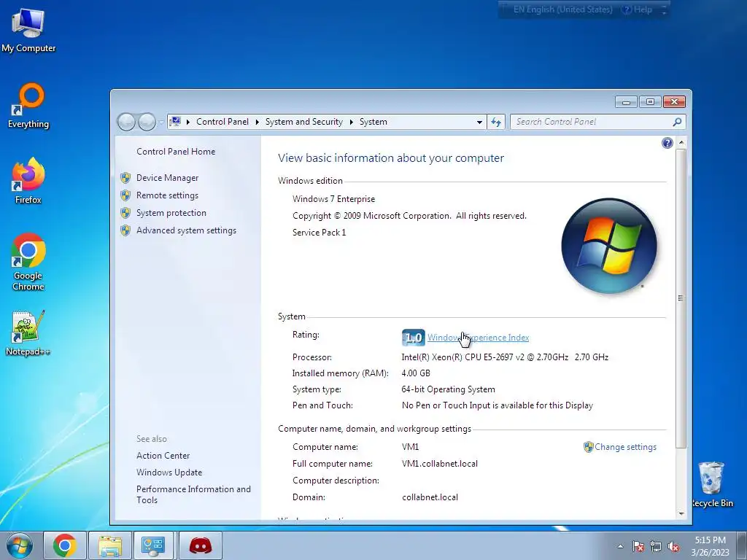Open the red Discord-like taskbar app
This screenshot has height=560, width=747.
(201, 545)
